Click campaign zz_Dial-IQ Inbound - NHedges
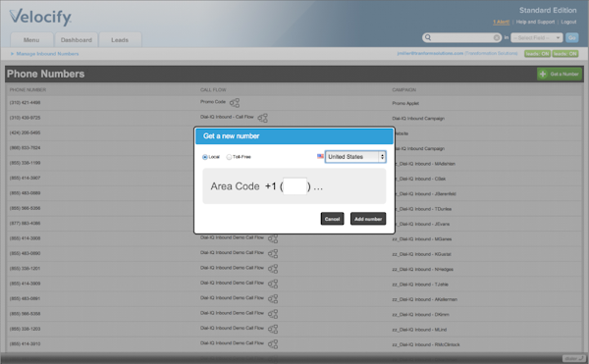 tap(422, 270)
